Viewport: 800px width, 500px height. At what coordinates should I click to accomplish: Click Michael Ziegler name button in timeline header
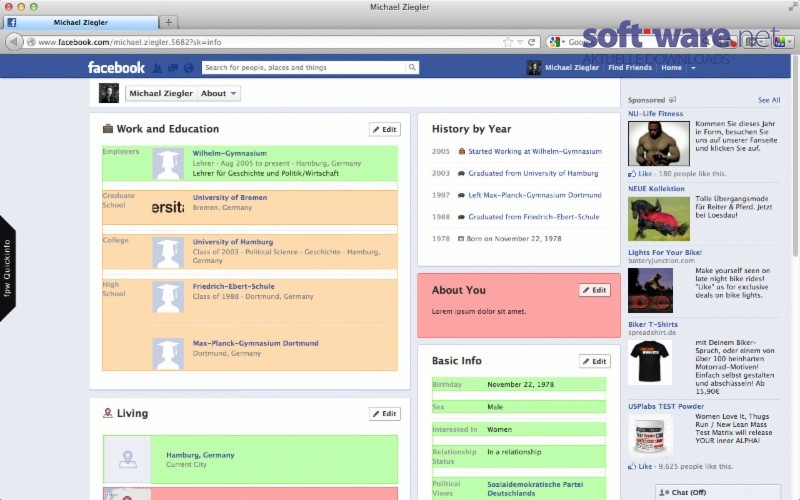(161, 93)
